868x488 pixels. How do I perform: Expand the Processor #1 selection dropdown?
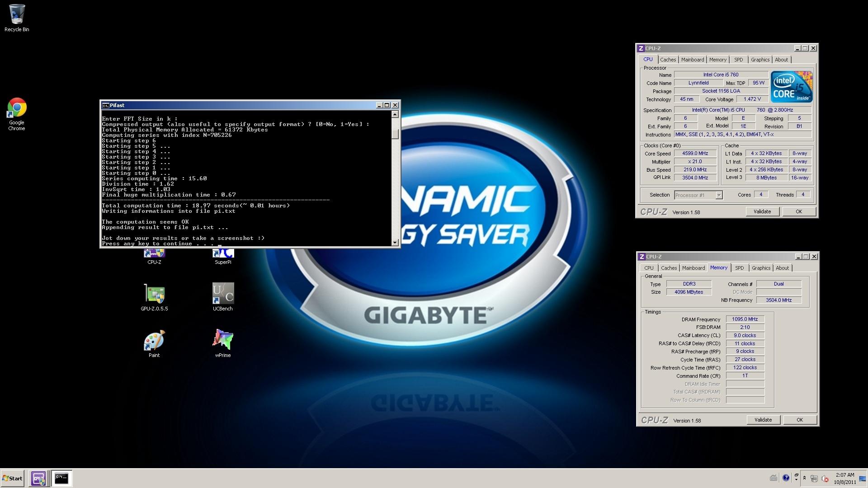[x=719, y=195]
